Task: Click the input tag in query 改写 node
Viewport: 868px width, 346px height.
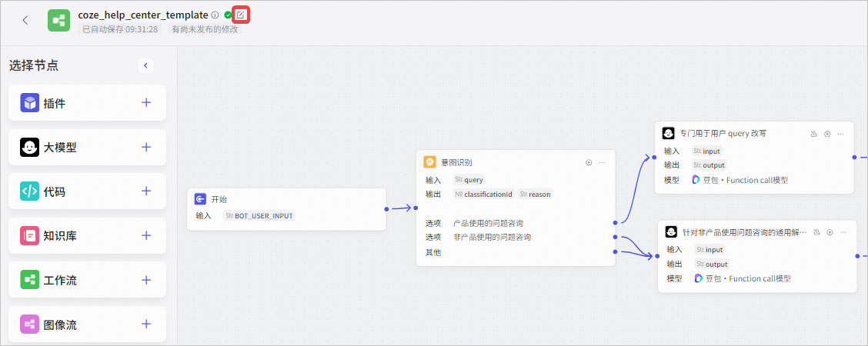Action: [707, 151]
